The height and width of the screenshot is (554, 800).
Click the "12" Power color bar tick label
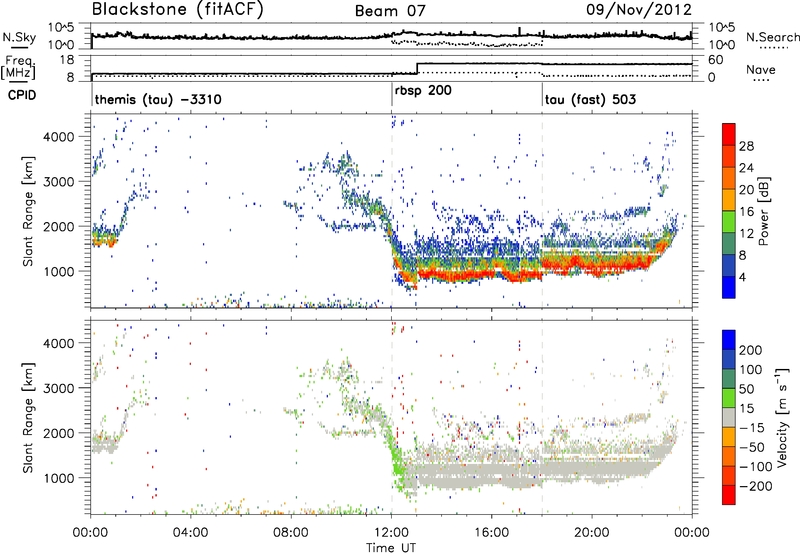746,233
